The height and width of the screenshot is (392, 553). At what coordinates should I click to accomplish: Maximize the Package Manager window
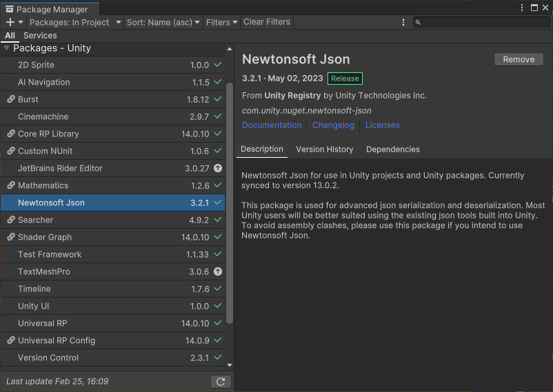pyautogui.click(x=534, y=8)
